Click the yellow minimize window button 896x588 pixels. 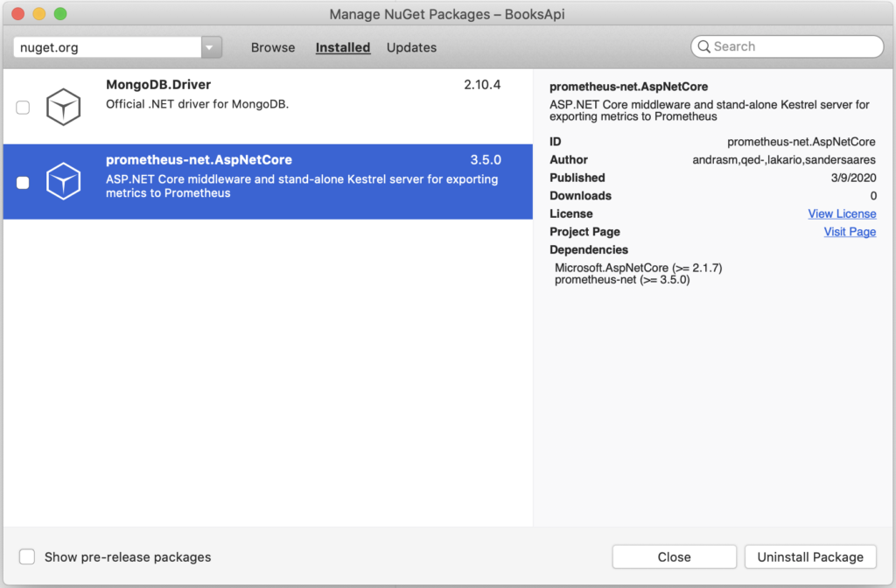[x=38, y=14]
